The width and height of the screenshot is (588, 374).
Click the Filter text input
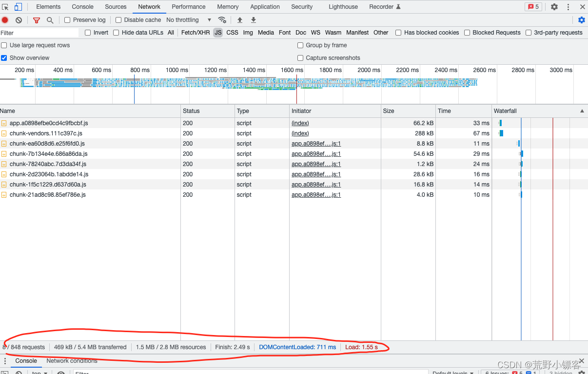click(39, 33)
